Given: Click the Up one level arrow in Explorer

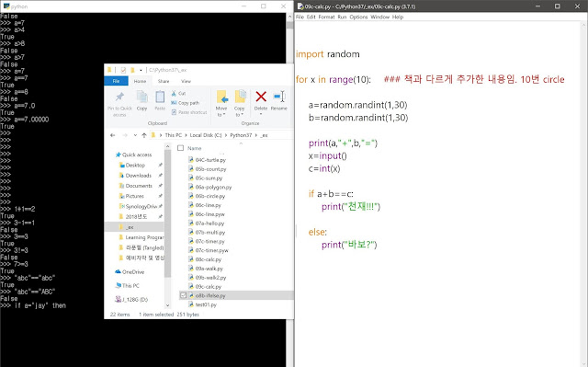Looking at the screenshot, I should tap(144, 135).
